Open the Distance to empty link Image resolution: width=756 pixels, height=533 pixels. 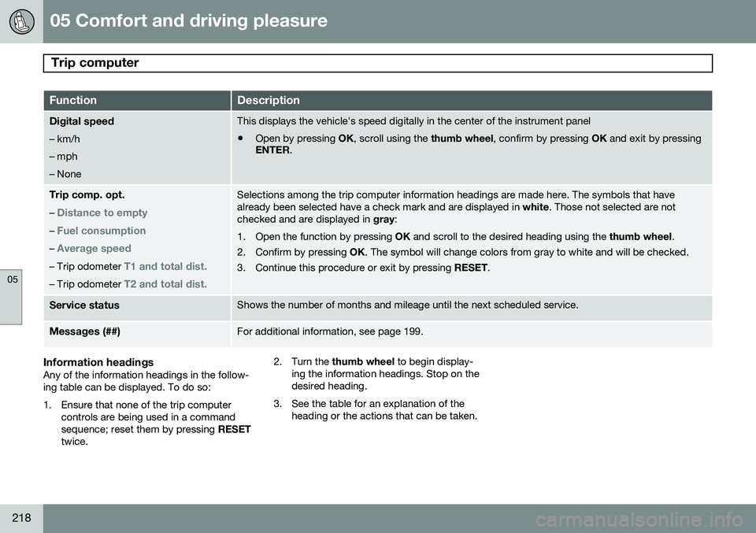[x=102, y=213]
